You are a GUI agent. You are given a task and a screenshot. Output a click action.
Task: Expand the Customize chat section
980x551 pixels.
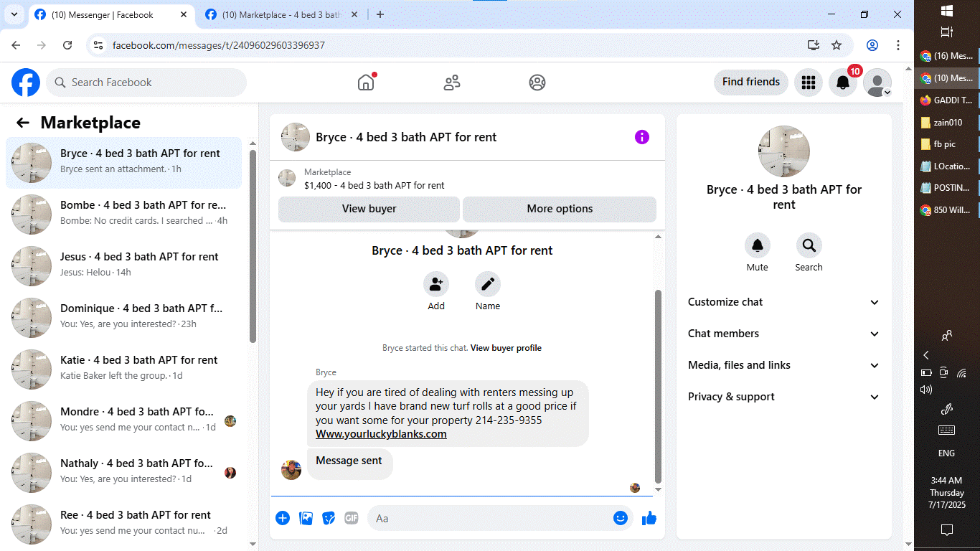coord(784,302)
